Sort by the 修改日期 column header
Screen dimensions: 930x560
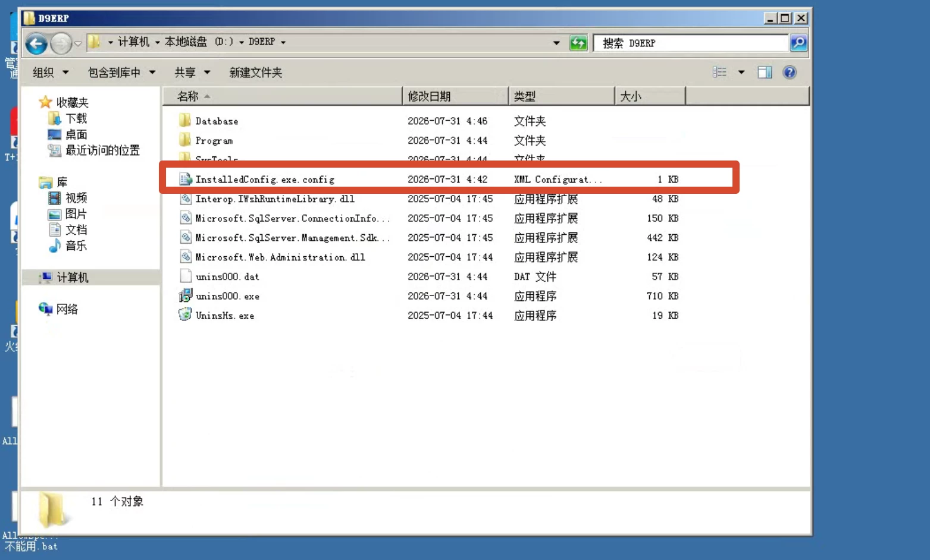click(x=455, y=96)
